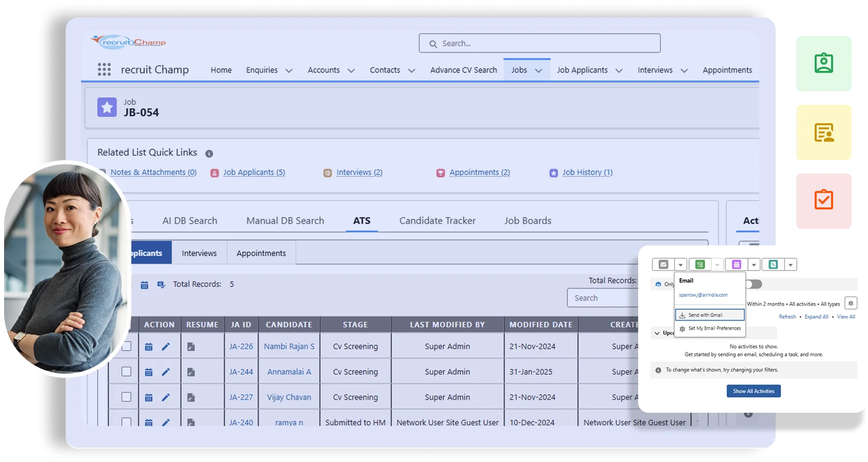Click the teal log a call icon
This screenshot has height=462, width=868.
coord(773,264)
